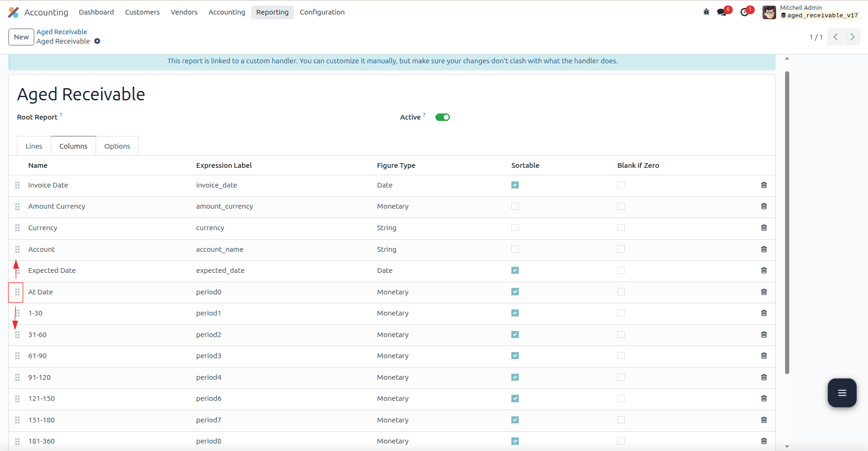Check Sortable for Amount Currency
The width and height of the screenshot is (868, 451).
(515, 206)
